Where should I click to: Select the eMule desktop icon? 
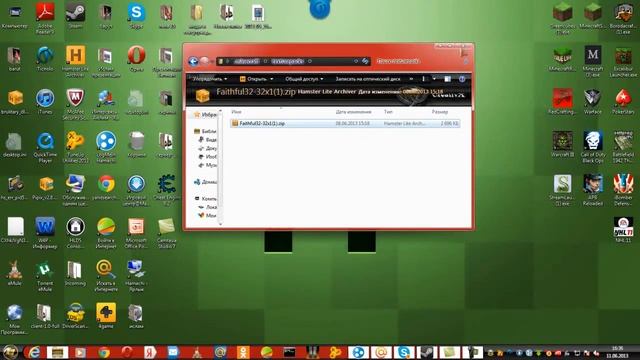pos(14,273)
